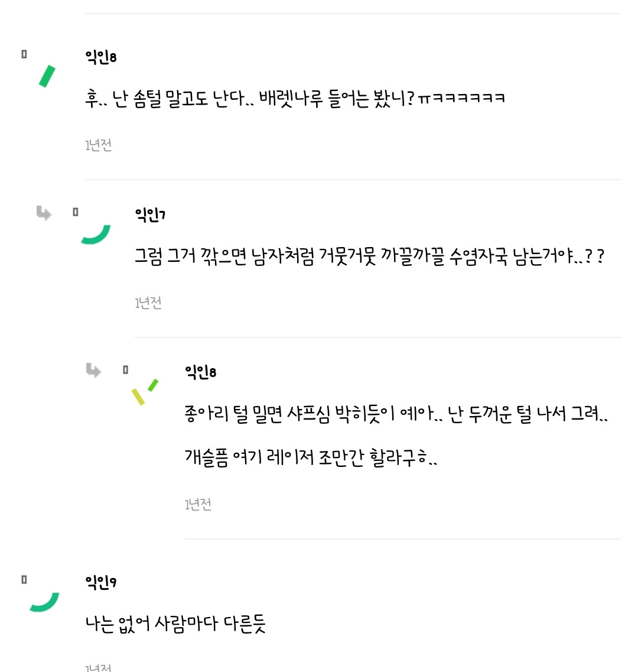The image size is (638, 672).
Task: Click the 1년전 timestamp under the 익인7 comment
Action: tap(148, 303)
